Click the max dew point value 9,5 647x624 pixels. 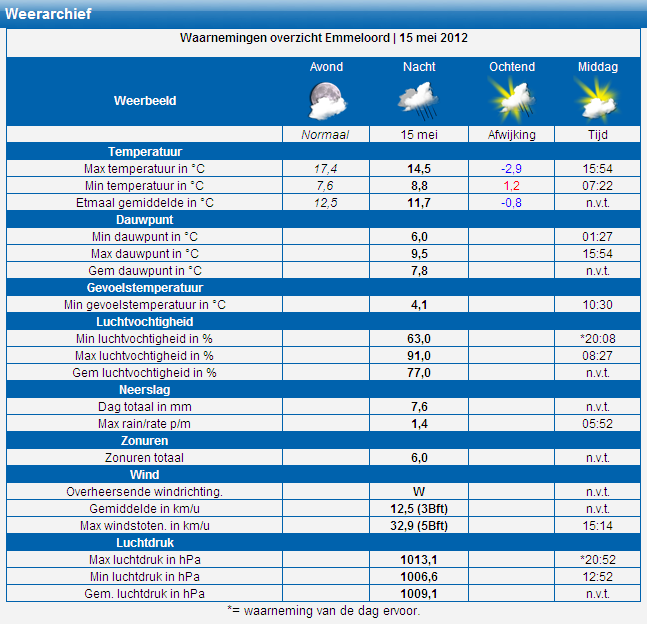point(419,254)
